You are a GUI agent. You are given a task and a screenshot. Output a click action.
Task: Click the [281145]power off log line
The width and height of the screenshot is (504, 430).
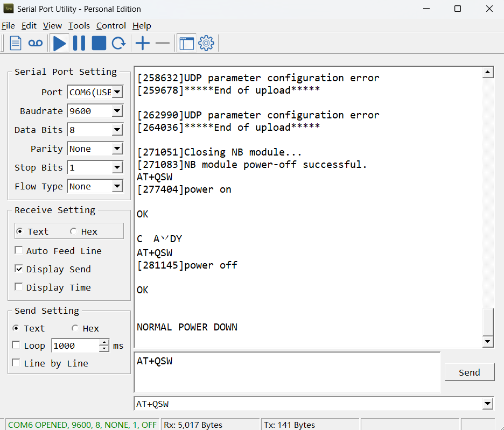[x=187, y=265]
